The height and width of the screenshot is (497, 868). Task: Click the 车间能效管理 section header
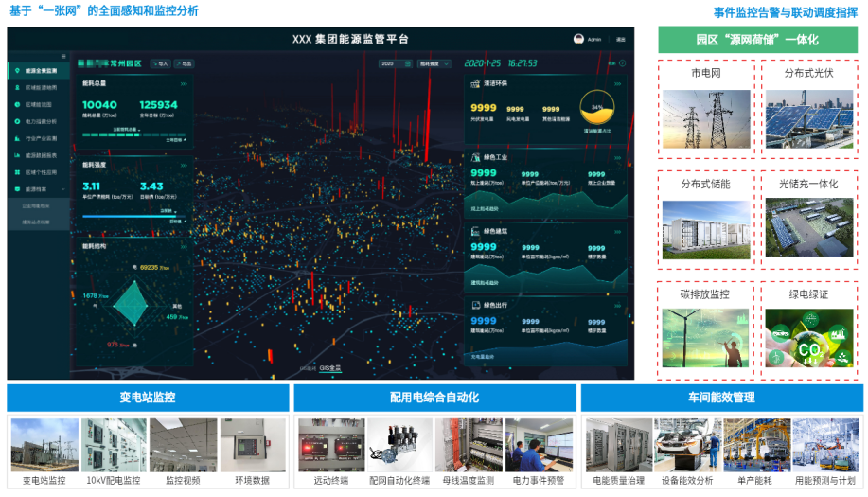[x=722, y=398]
